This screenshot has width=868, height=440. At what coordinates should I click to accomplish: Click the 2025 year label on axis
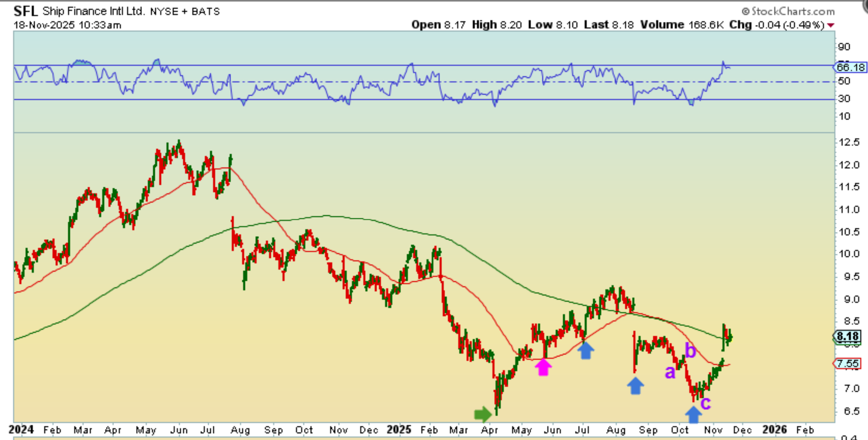399,429
